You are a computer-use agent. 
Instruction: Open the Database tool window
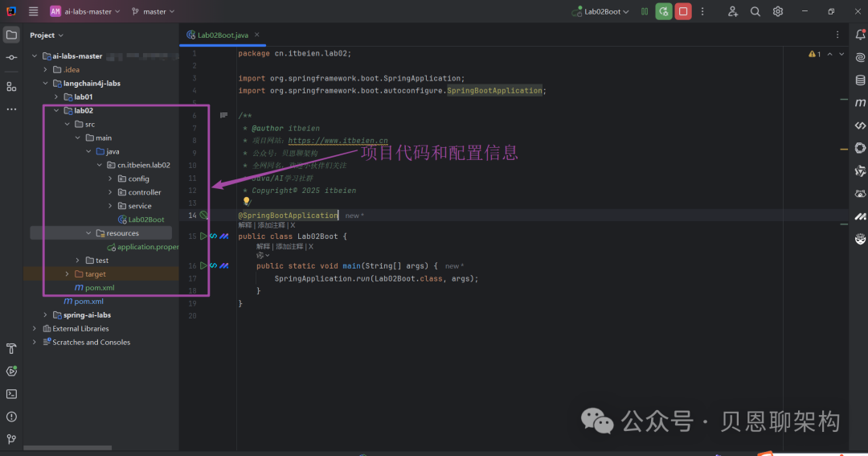pos(860,80)
